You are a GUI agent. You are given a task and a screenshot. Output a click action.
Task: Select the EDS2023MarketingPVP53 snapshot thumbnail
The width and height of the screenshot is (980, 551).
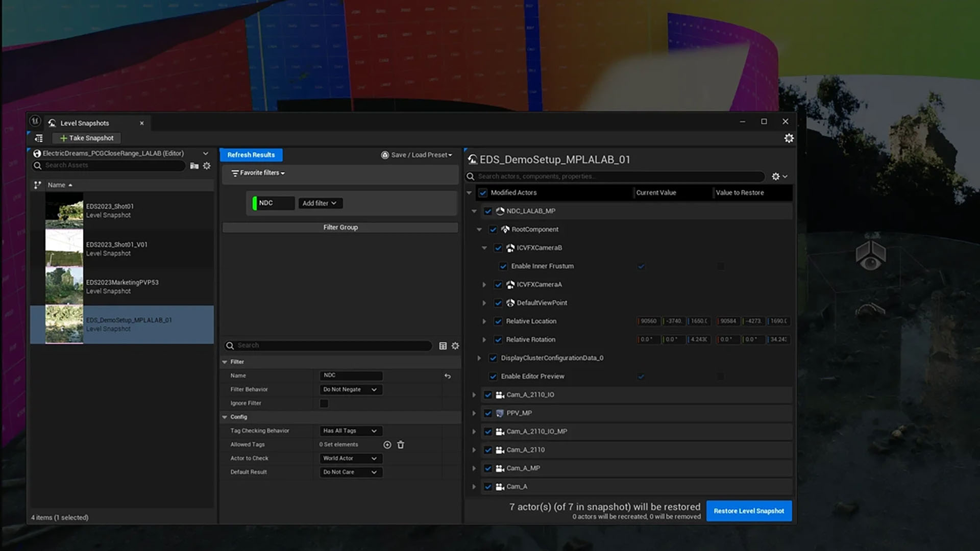point(64,286)
